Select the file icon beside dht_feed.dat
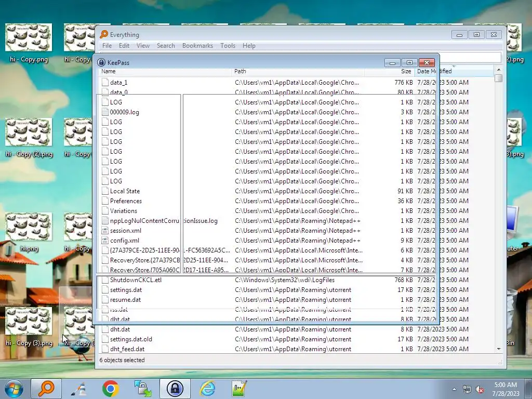 click(x=105, y=349)
